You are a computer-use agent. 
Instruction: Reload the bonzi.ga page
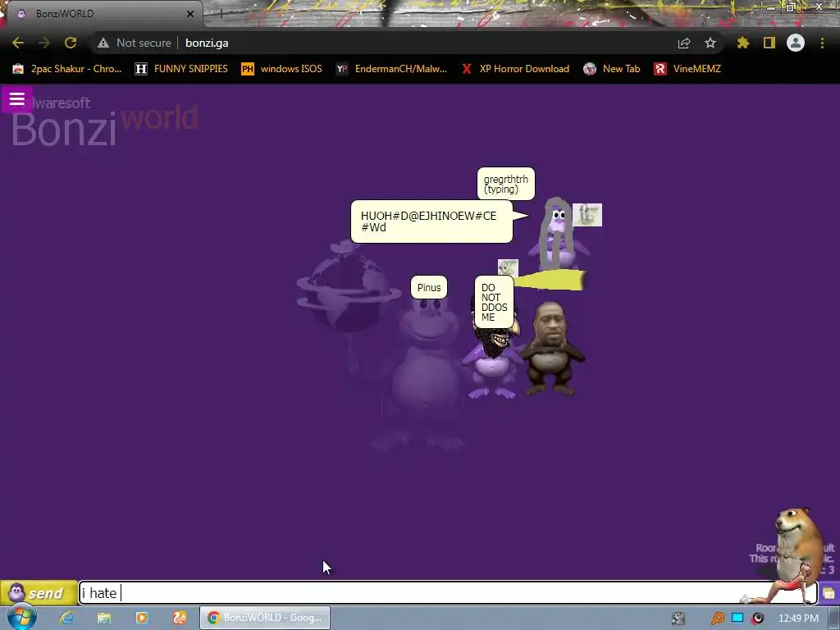tap(71, 43)
